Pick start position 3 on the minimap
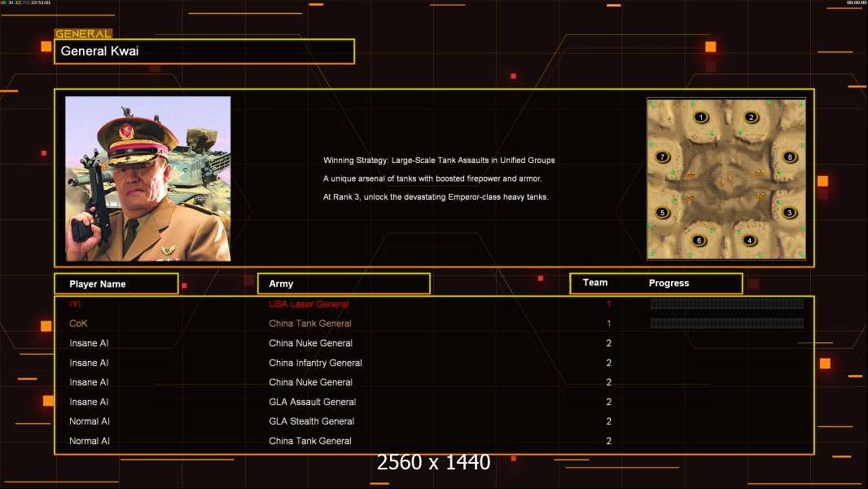 tap(788, 213)
